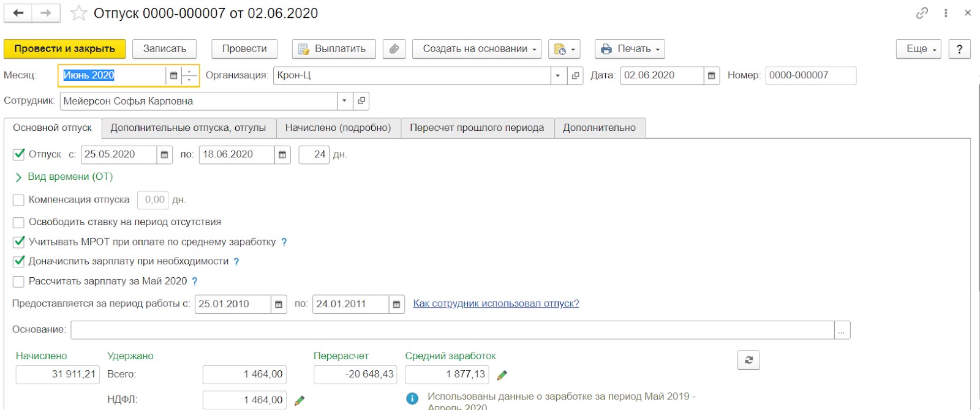Enable Освободить ставку на период отсутствия
980x410 pixels.
coord(19,222)
